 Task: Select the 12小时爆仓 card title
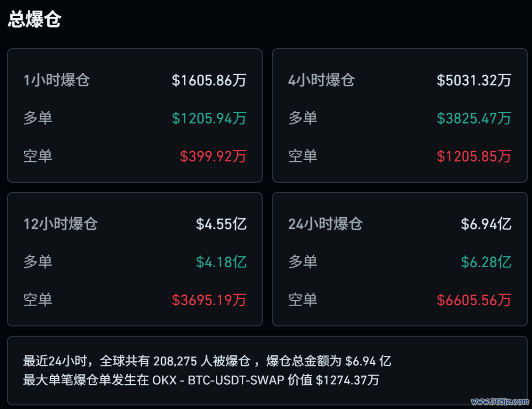61,224
